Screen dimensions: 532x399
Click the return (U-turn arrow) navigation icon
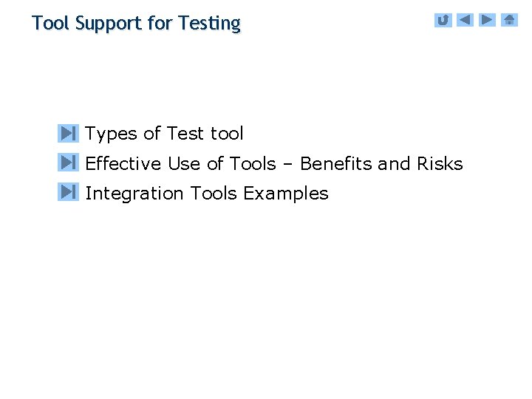[443, 20]
